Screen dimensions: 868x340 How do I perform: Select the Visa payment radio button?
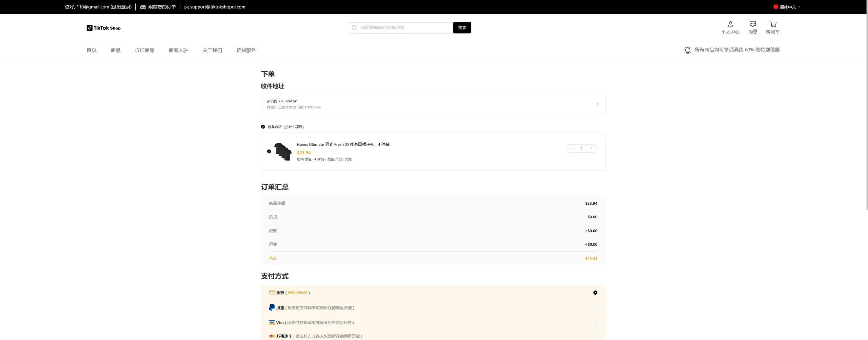click(595, 322)
